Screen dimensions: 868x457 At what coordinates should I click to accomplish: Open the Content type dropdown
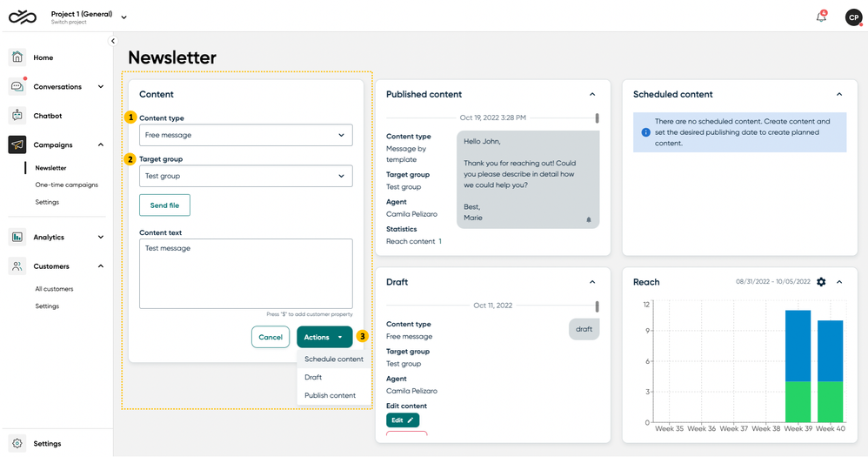[246, 135]
